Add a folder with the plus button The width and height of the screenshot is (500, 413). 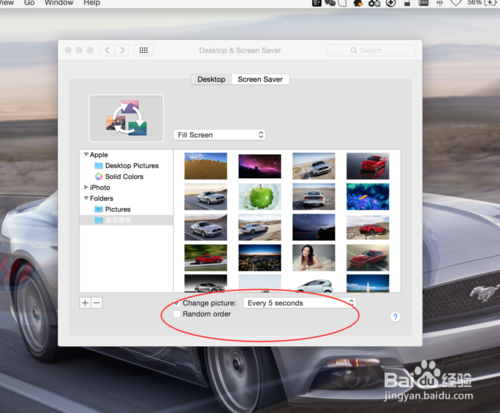coord(85,303)
